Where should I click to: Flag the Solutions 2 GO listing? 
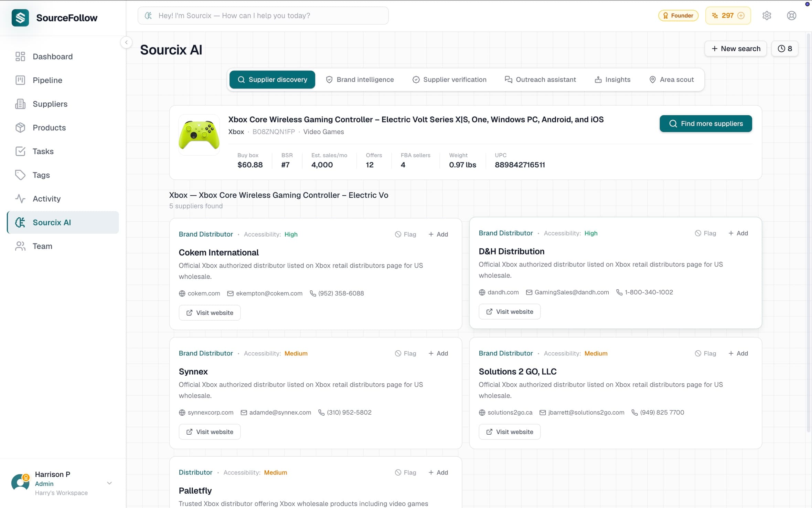click(705, 353)
